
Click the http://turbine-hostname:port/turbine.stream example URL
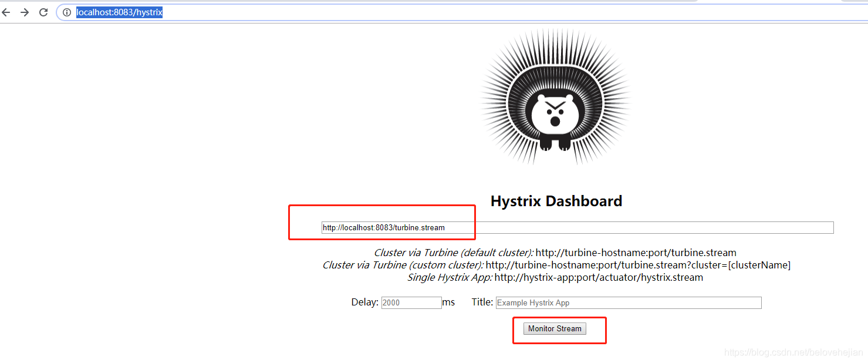coord(636,253)
